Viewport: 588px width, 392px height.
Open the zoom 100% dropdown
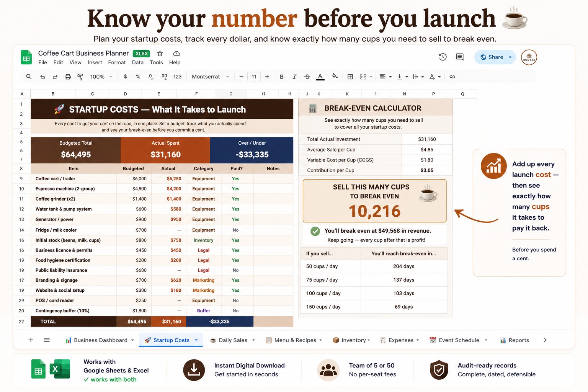(x=101, y=77)
